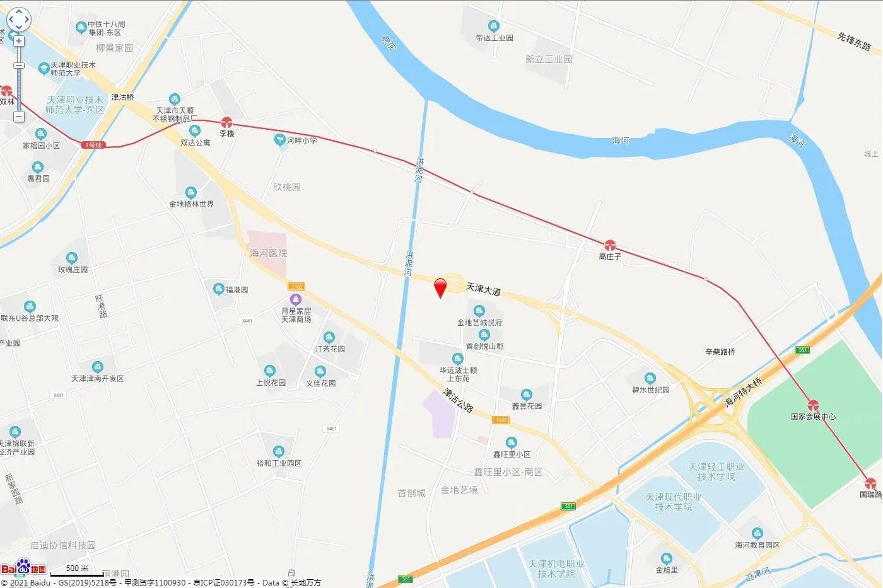
Task: Select the 国家会展中心 metro station icon
Action: 814,405
